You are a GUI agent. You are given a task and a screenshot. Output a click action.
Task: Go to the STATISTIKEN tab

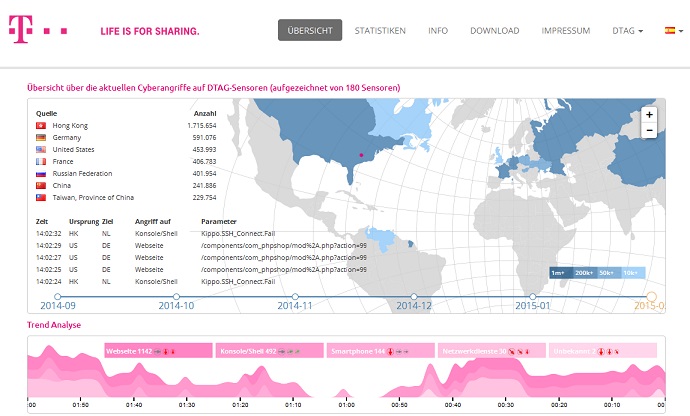(x=380, y=31)
